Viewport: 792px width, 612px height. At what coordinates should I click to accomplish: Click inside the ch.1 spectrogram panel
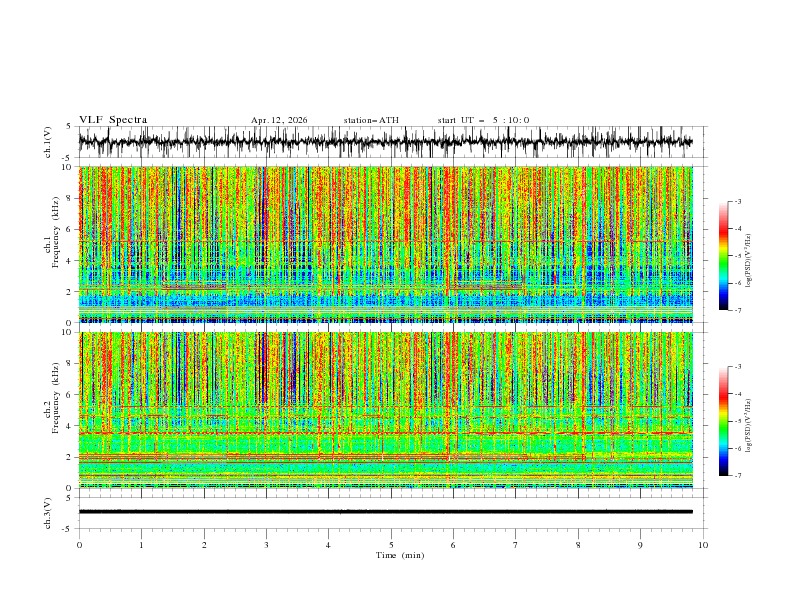(385, 244)
